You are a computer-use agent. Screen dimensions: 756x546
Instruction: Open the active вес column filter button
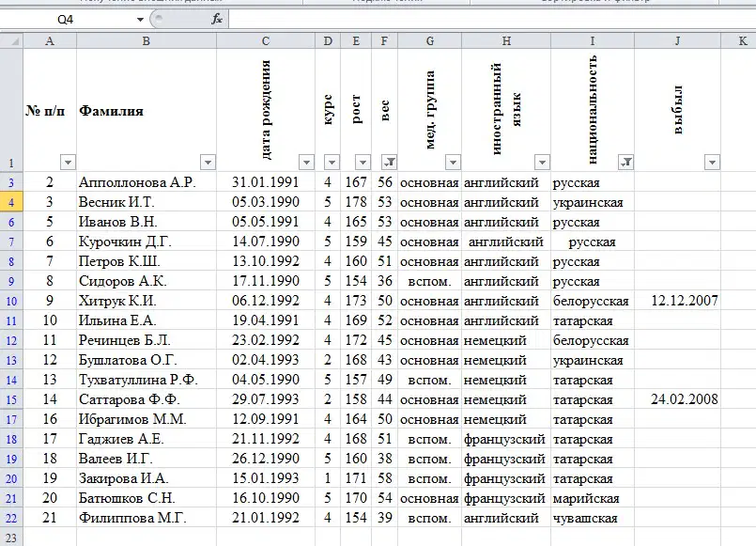point(389,162)
